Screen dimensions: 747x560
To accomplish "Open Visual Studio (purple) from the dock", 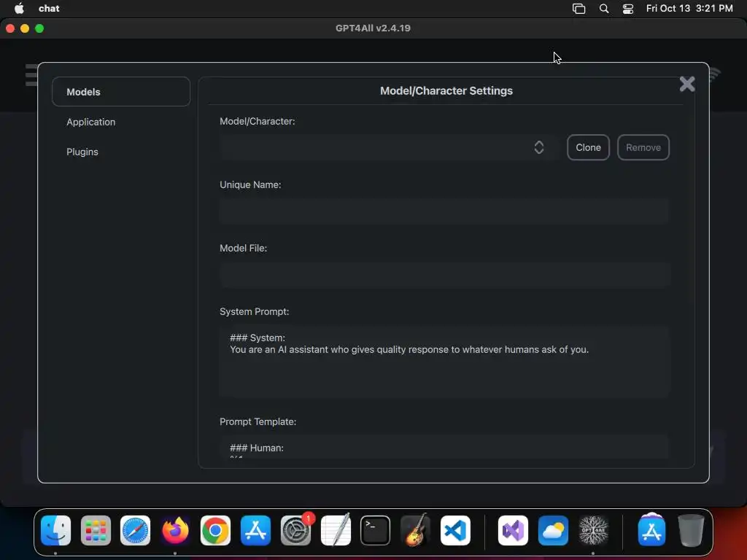I will click(513, 531).
